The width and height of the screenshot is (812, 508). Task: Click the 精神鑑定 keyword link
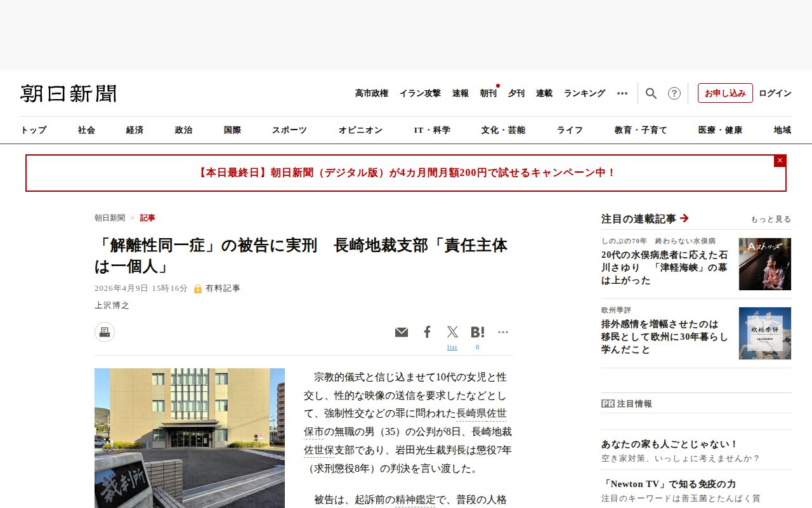click(x=416, y=500)
